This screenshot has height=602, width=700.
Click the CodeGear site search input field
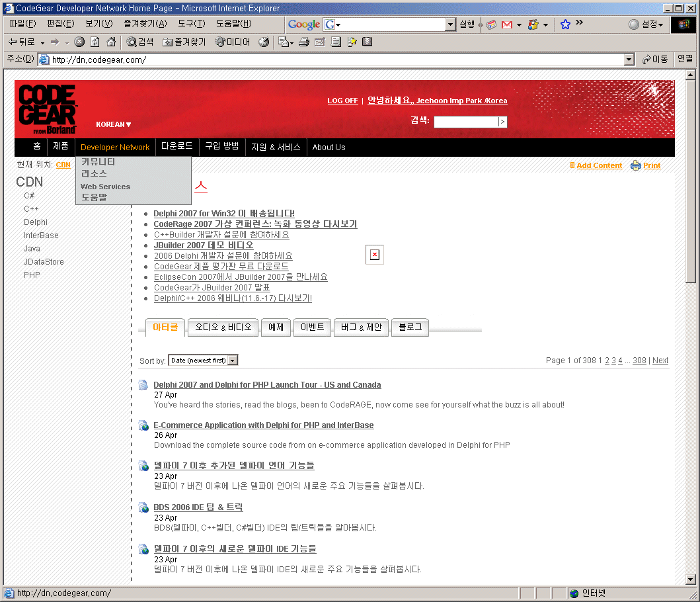(x=465, y=122)
